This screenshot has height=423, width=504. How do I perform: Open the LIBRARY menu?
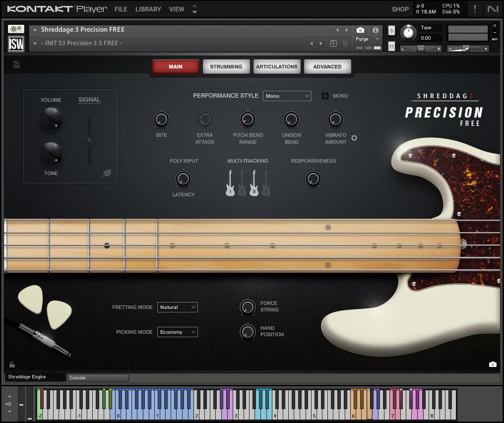point(148,9)
